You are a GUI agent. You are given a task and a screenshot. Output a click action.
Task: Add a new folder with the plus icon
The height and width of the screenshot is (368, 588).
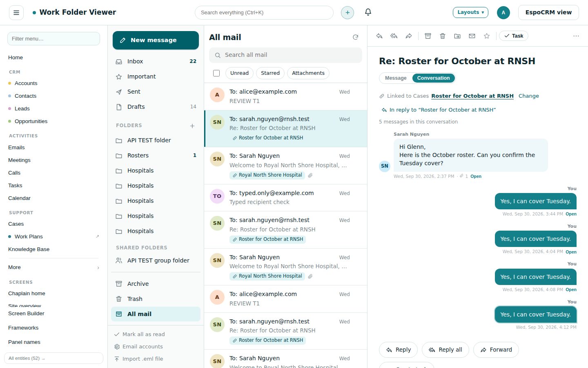click(192, 126)
